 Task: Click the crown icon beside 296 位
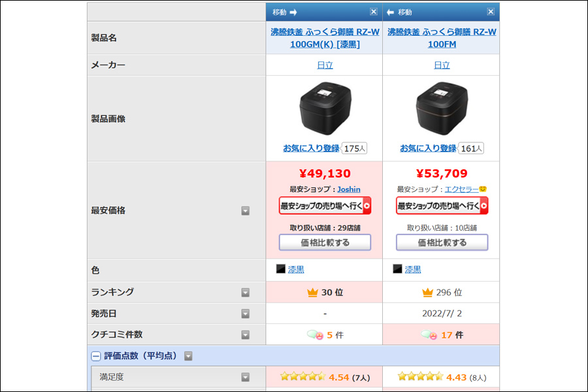[427, 292]
